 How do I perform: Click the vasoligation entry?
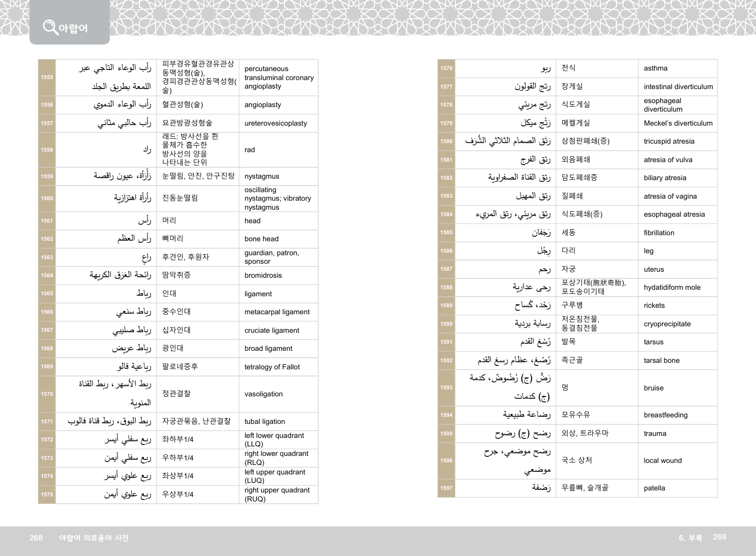(263, 394)
